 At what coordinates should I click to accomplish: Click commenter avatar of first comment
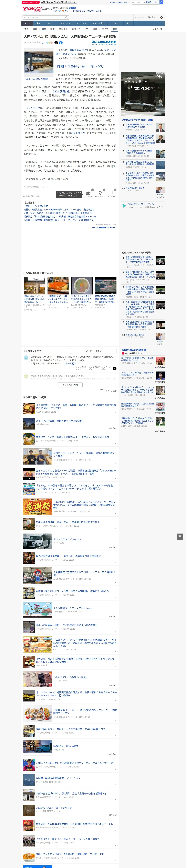click(x=26, y=358)
